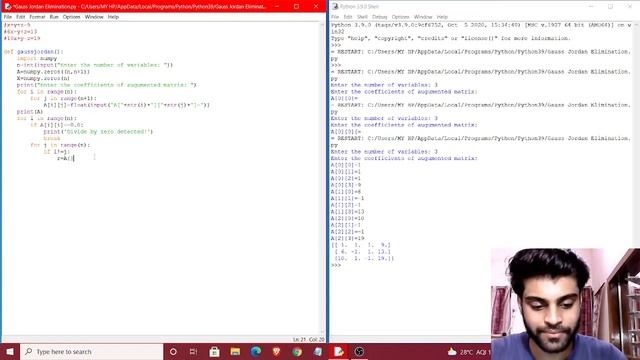
Task: Click 'Ln: 21' in the editor status bar
Action: 299,339
